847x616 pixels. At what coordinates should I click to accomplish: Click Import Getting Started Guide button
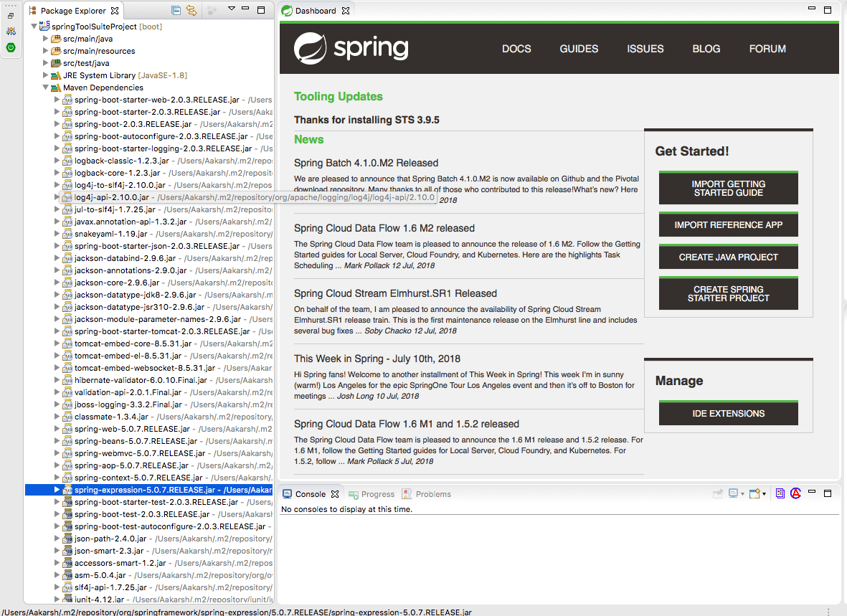[x=728, y=187]
